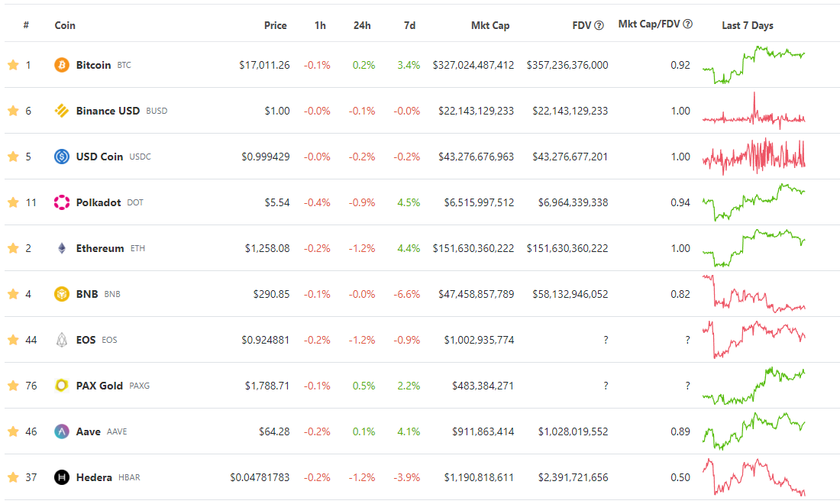This screenshot has height=504, width=840.
Task: Sort by Mkt Cap column header
Action: click(x=490, y=25)
